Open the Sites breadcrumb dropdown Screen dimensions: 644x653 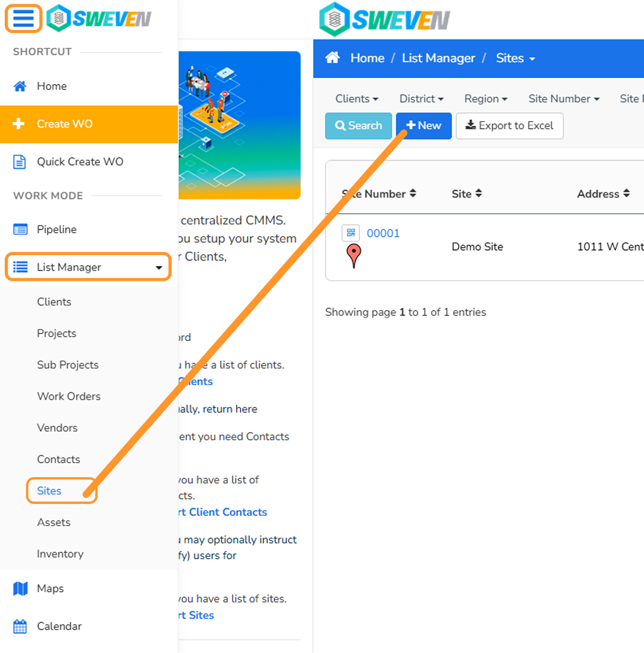(515, 58)
